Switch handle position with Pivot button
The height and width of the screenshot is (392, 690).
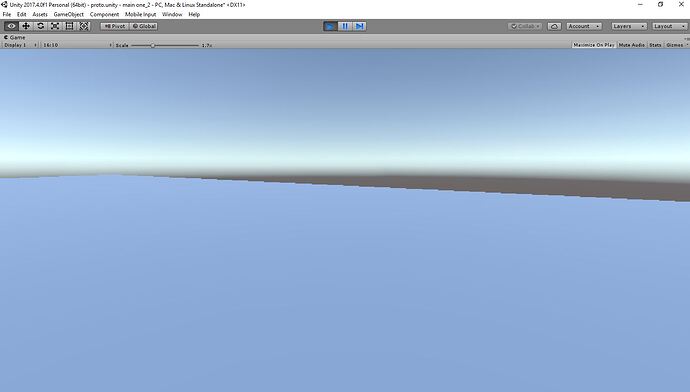pyautogui.click(x=115, y=26)
